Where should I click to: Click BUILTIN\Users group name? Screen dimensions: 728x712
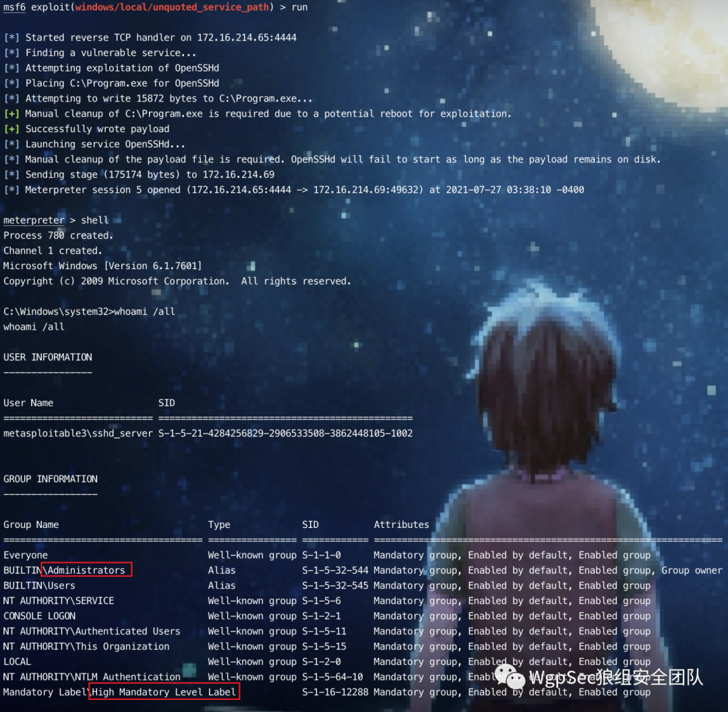tap(40, 586)
